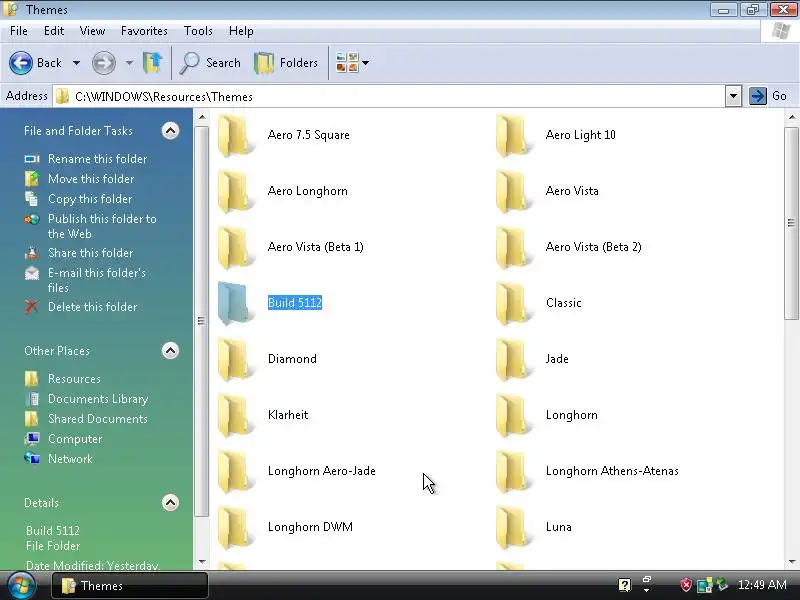Screen dimensions: 800x600
Task: Click E-mail this folder's files
Action: click(x=96, y=280)
